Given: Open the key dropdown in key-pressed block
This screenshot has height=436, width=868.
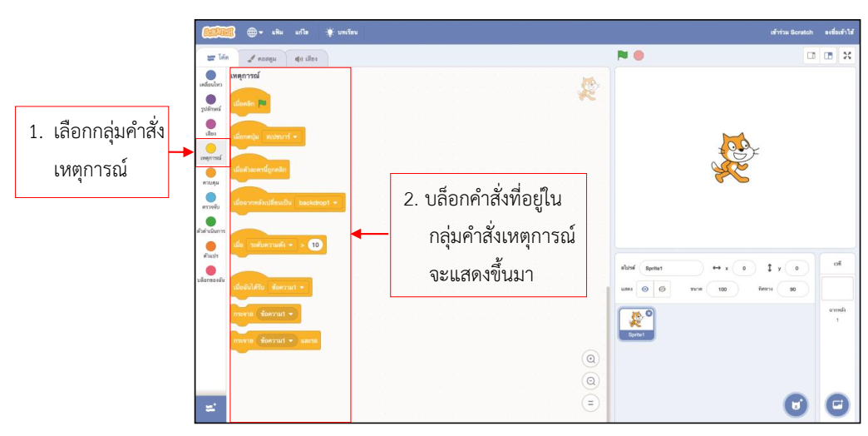Looking at the screenshot, I should tap(284, 136).
